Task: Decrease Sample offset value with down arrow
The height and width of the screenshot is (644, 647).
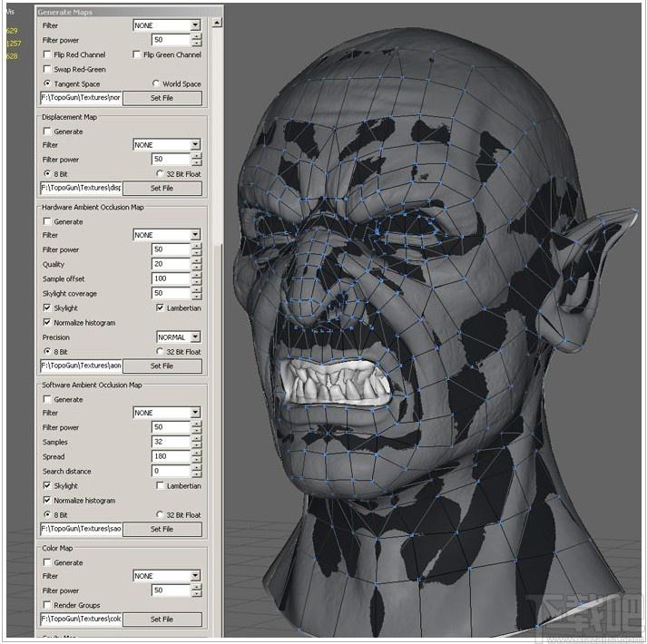Action: click(197, 282)
